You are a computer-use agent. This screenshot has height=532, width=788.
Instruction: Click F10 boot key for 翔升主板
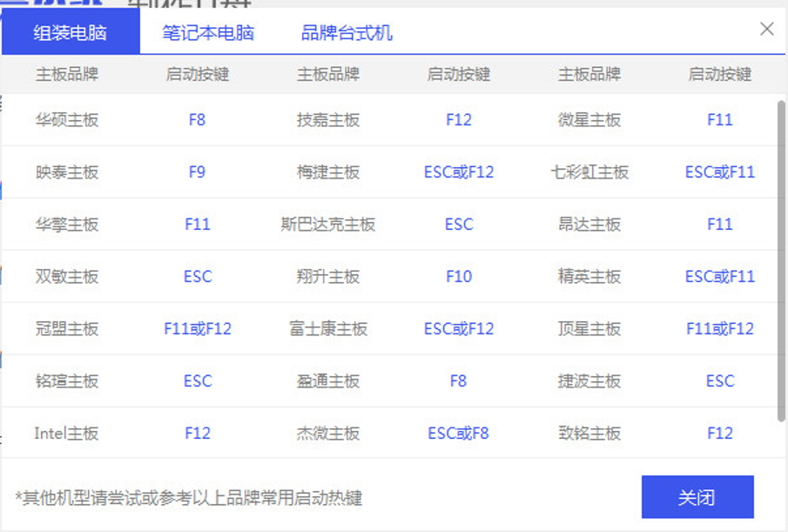tap(459, 276)
